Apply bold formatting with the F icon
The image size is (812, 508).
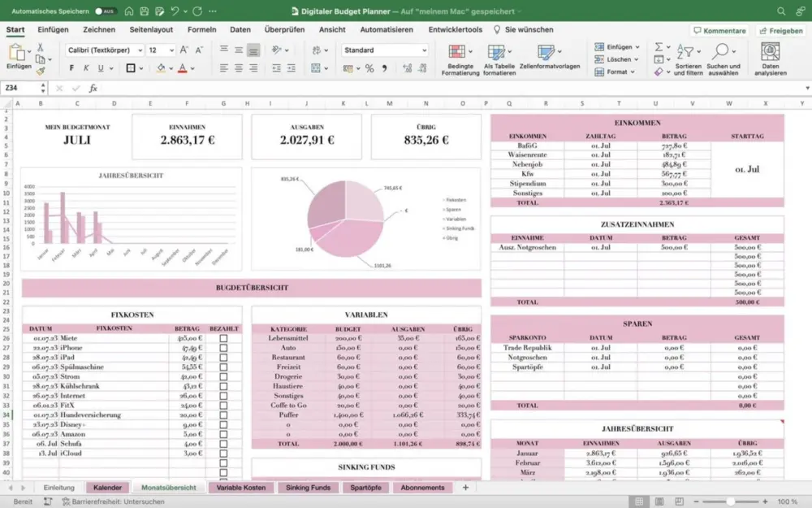coord(71,68)
